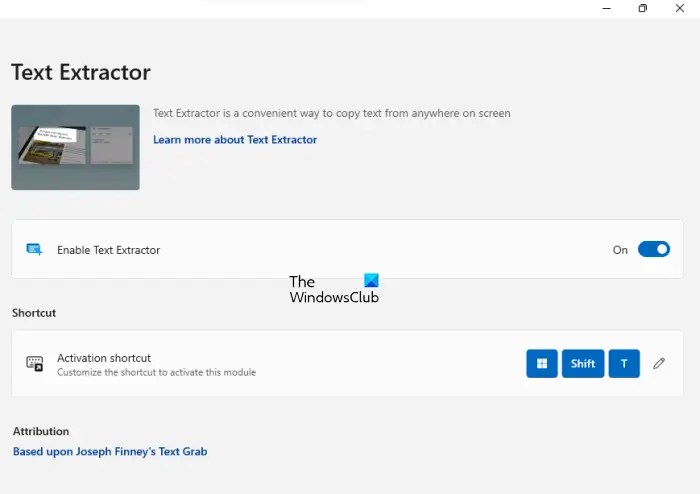
Task: Click the Shortcut section heading
Action: click(34, 313)
